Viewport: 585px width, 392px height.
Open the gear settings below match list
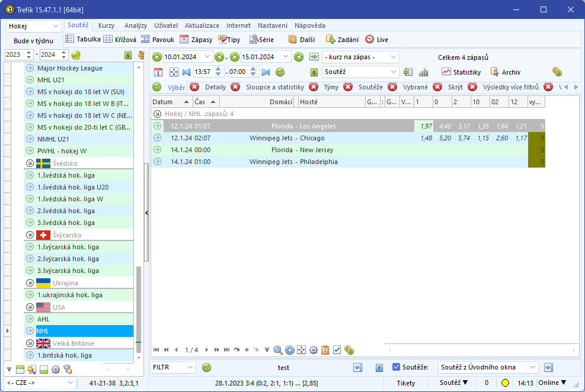coord(314,350)
